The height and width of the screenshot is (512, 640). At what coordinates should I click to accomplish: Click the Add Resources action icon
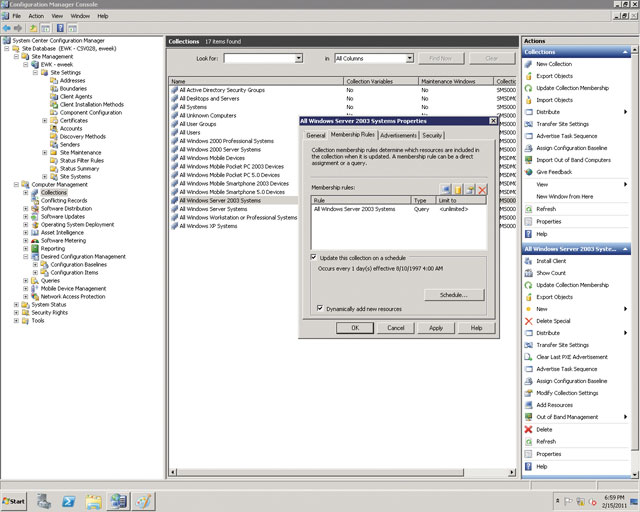[x=529, y=405]
